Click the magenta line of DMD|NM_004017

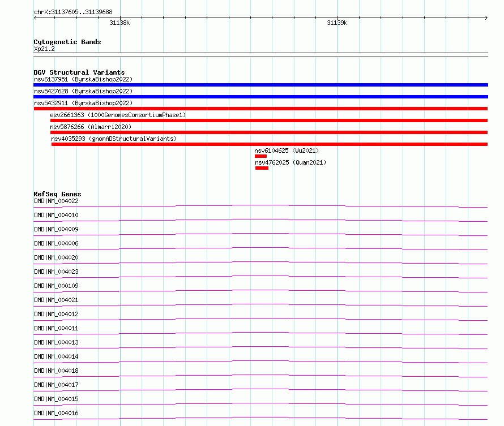pos(260,390)
